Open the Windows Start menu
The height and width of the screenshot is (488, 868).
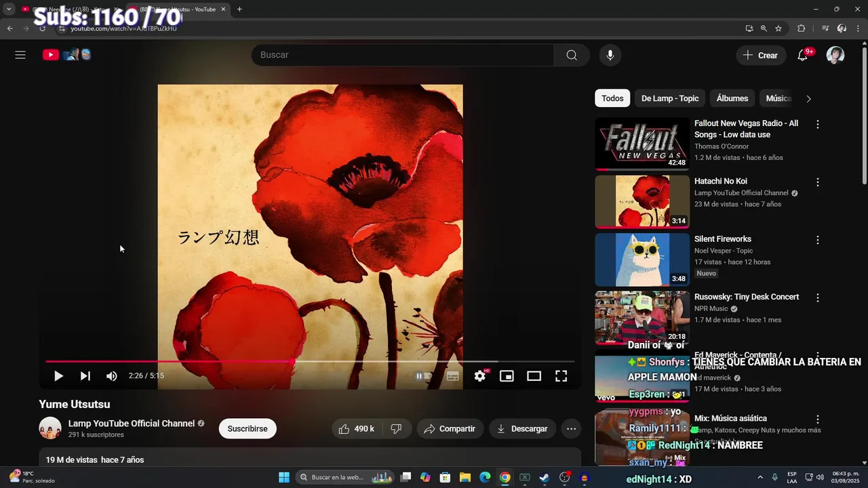click(x=284, y=477)
